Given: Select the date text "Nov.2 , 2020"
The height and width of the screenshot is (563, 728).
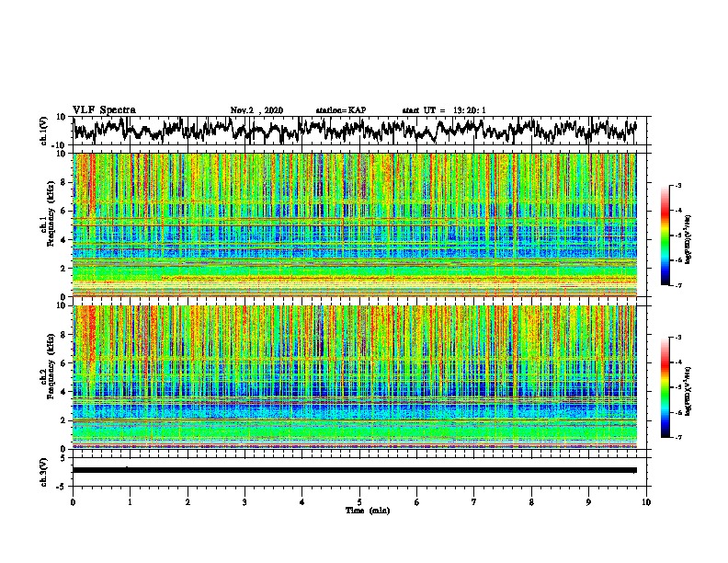Looking at the screenshot, I should point(256,110).
